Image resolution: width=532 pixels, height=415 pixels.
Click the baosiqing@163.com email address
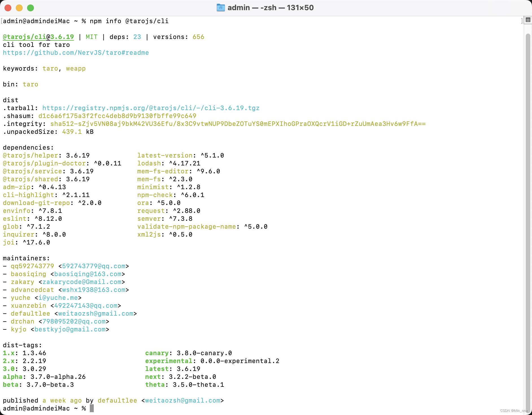(88, 274)
